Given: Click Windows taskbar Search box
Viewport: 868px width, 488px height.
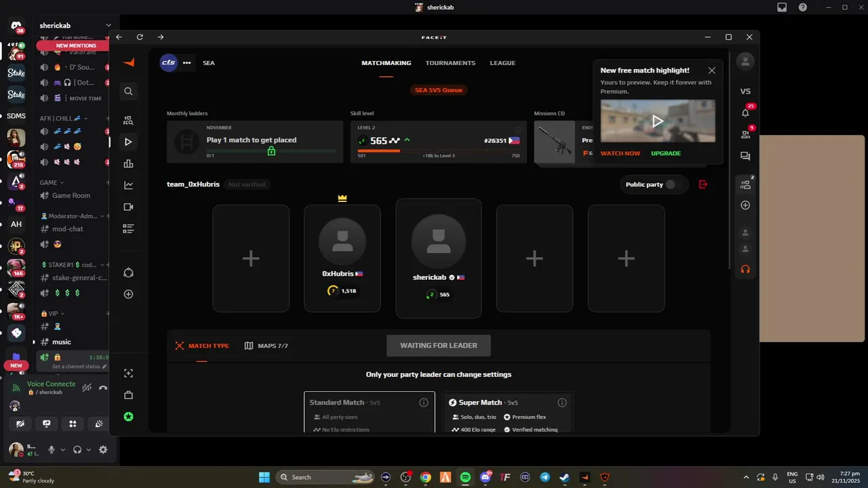Looking at the screenshot, I should (326, 477).
